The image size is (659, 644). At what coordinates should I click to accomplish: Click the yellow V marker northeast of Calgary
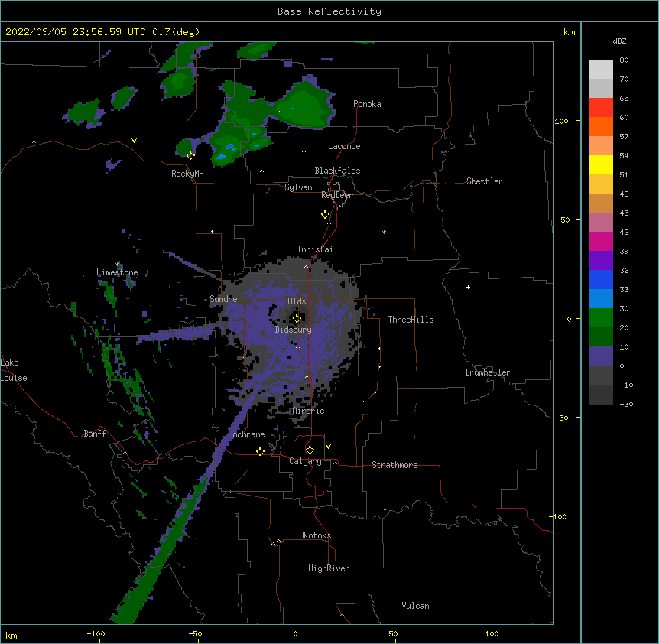point(328,447)
